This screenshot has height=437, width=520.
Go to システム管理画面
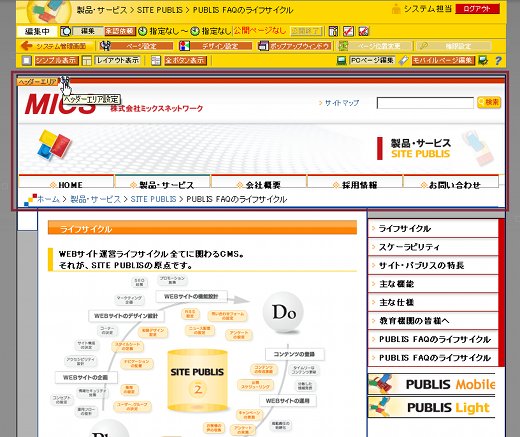tap(61, 46)
